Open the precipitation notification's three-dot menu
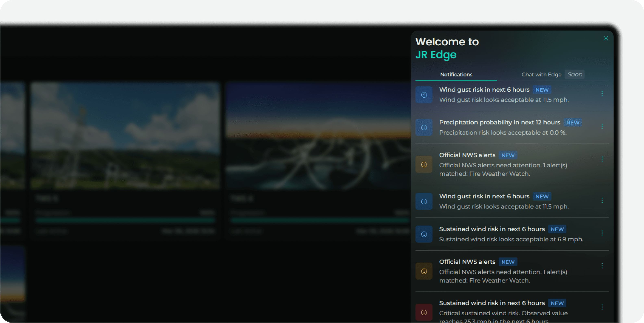The width and height of the screenshot is (644, 323). (602, 126)
